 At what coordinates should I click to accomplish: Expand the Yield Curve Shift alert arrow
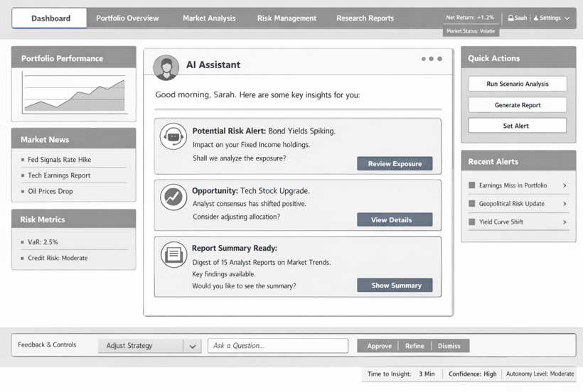(x=565, y=222)
